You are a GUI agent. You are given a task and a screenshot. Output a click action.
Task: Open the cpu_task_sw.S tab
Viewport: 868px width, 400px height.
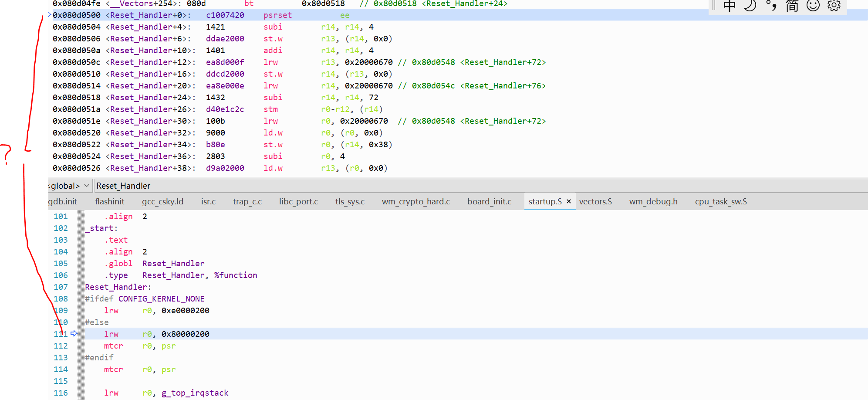pos(721,201)
